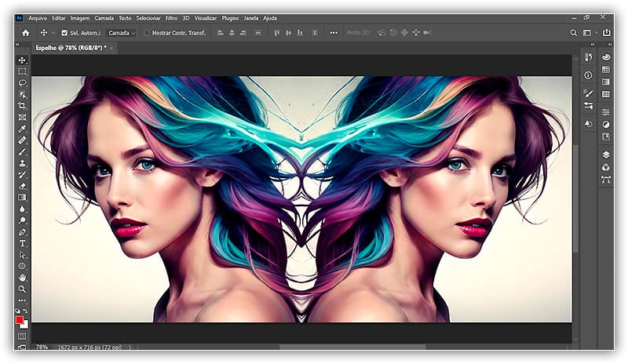Screen dimensions: 628x364
Task: Select the Blur tool
Action: tap(22, 209)
